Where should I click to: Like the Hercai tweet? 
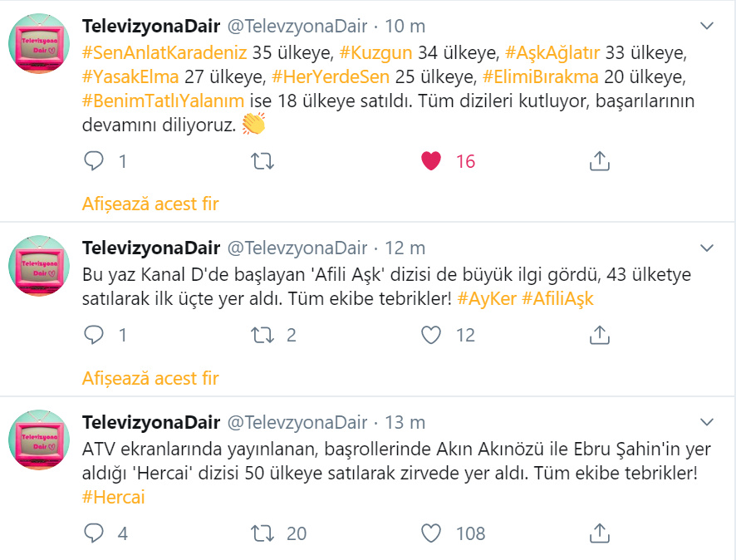tap(431, 533)
